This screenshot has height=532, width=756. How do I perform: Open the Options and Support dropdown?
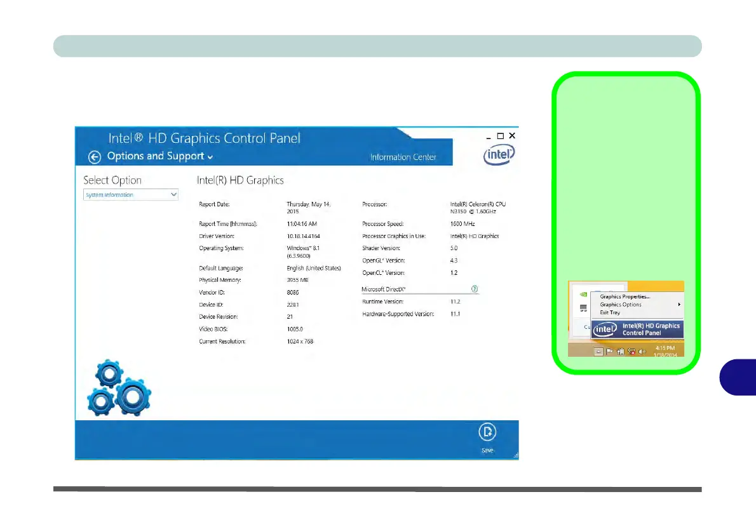tap(160, 156)
